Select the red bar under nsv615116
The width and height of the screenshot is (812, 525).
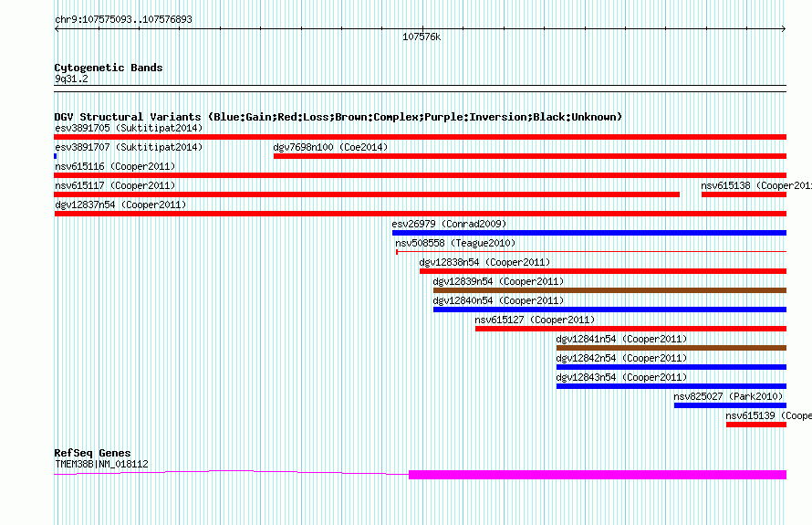(420, 175)
